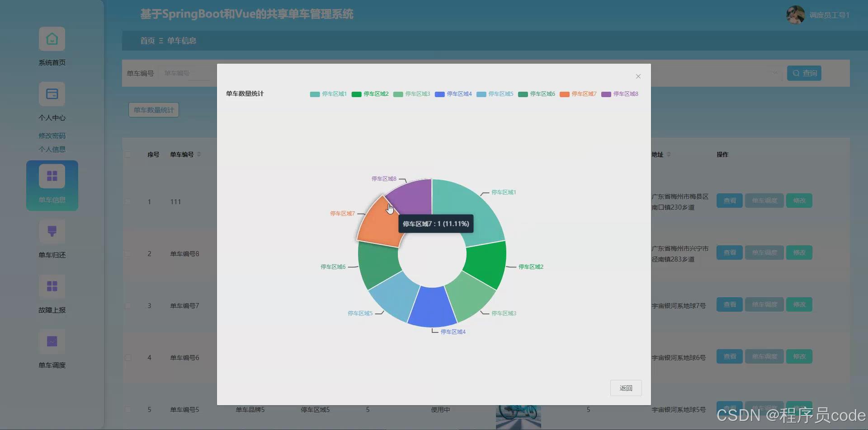Select 系统首页 home icon in sidebar
Image resolution: width=868 pixels, height=430 pixels.
point(52,39)
